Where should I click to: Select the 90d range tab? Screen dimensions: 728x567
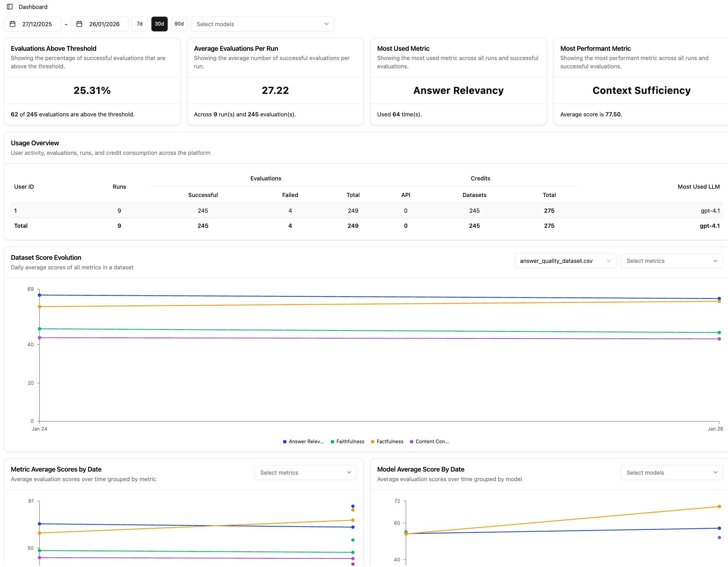click(179, 24)
